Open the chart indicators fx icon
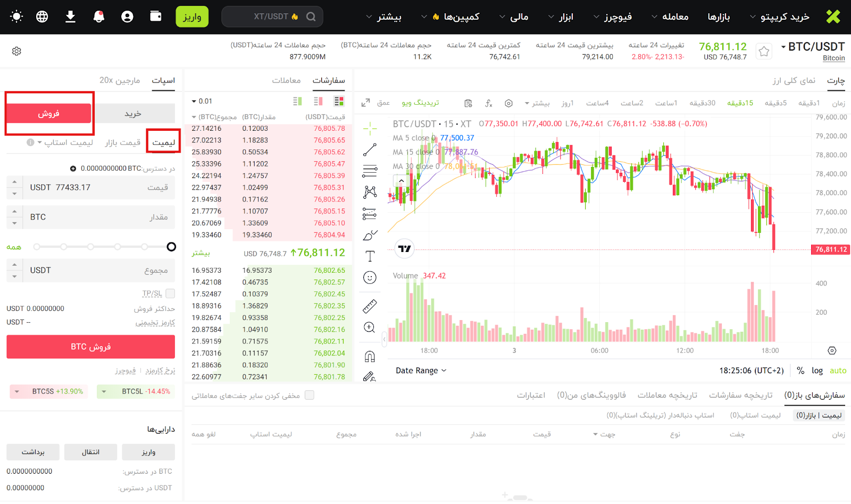Image resolution: width=851 pixels, height=504 pixels. (489, 103)
